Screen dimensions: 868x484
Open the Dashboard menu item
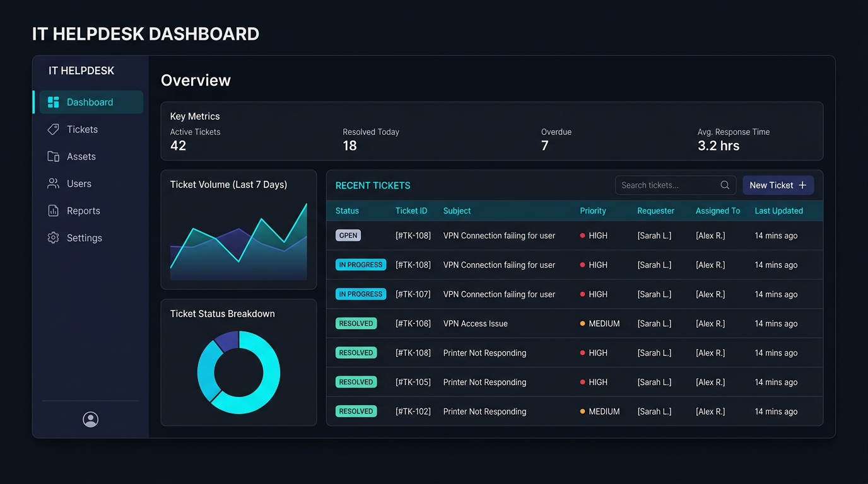[x=91, y=102]
